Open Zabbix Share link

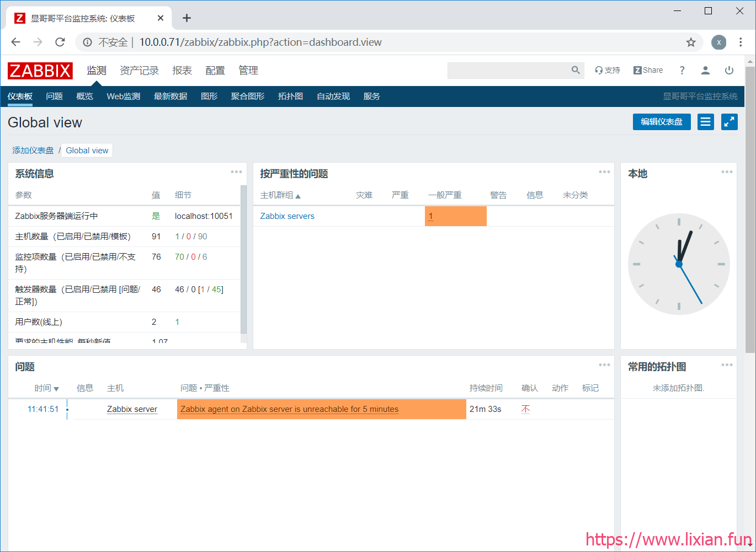(648, 70)
